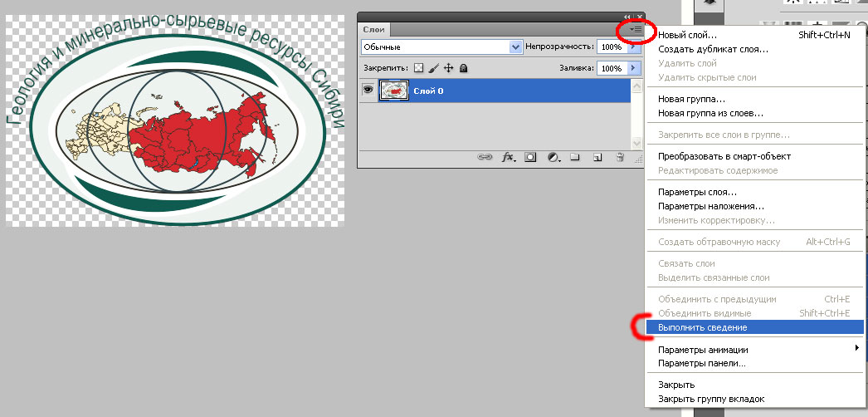Close the Layers panel with the X

(x=639, y=17)
